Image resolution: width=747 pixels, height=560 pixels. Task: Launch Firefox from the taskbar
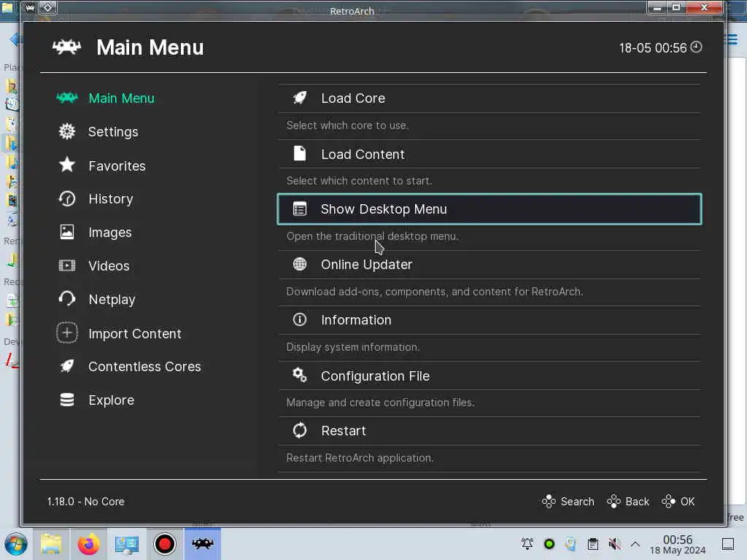88,544
